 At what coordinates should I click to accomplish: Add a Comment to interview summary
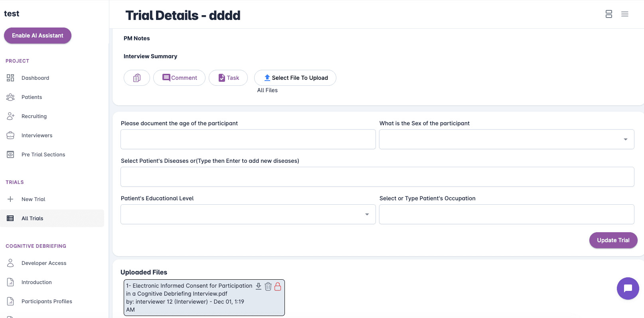coord(179,78)
